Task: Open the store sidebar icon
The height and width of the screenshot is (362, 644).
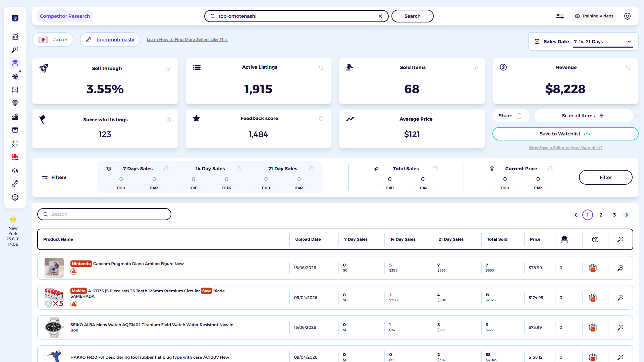Action: [x=15, y=130]
